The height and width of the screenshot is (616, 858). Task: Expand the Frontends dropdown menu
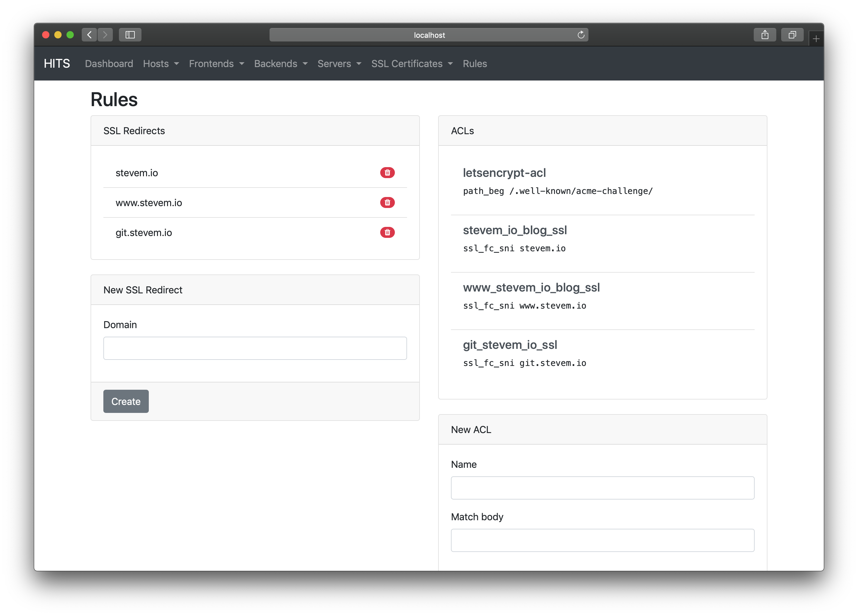[216, 63]
